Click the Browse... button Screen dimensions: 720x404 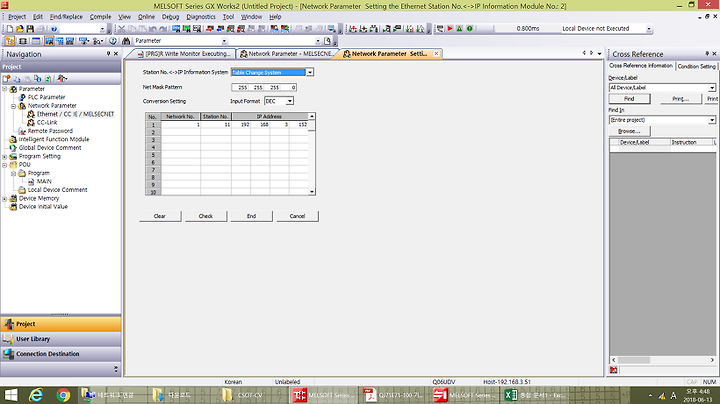629,131
